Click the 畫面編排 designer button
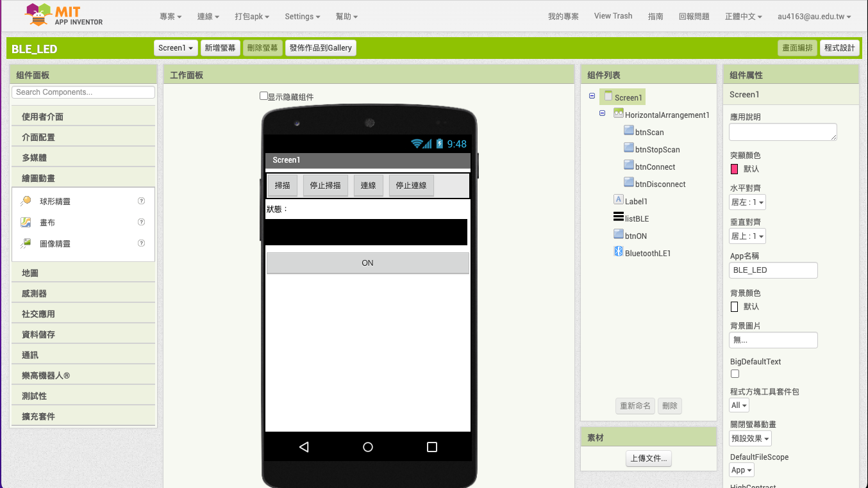 click(x=797, y=48)
